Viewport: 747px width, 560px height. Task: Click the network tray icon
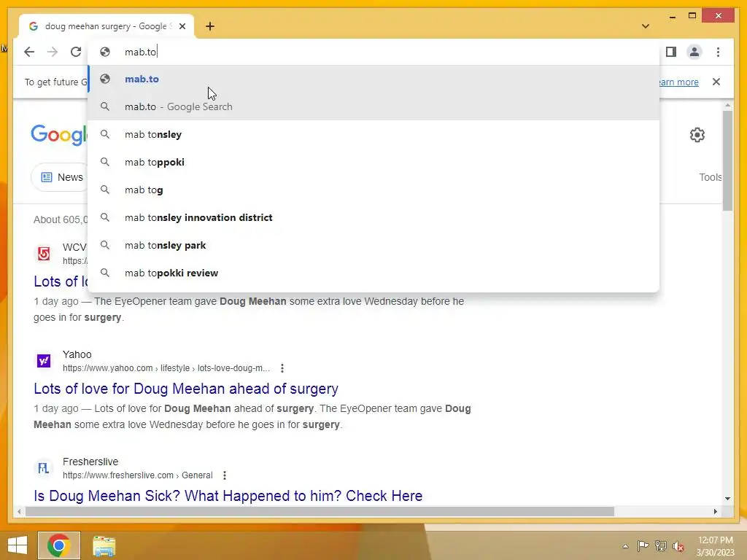click(661, 545)
